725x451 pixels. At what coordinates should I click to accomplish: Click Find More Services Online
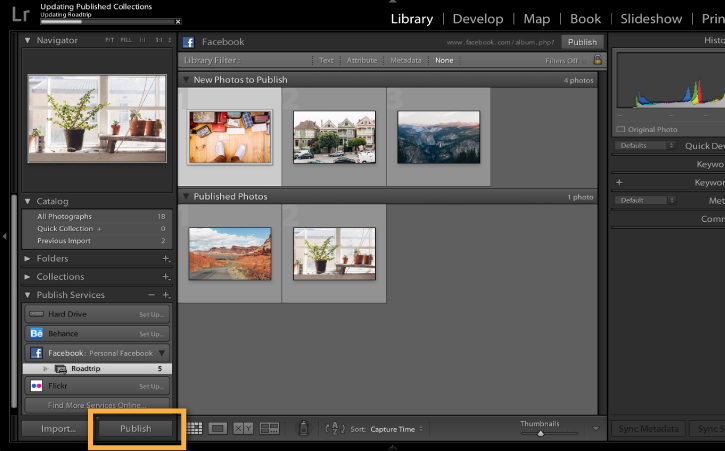(x=97, y=405)
